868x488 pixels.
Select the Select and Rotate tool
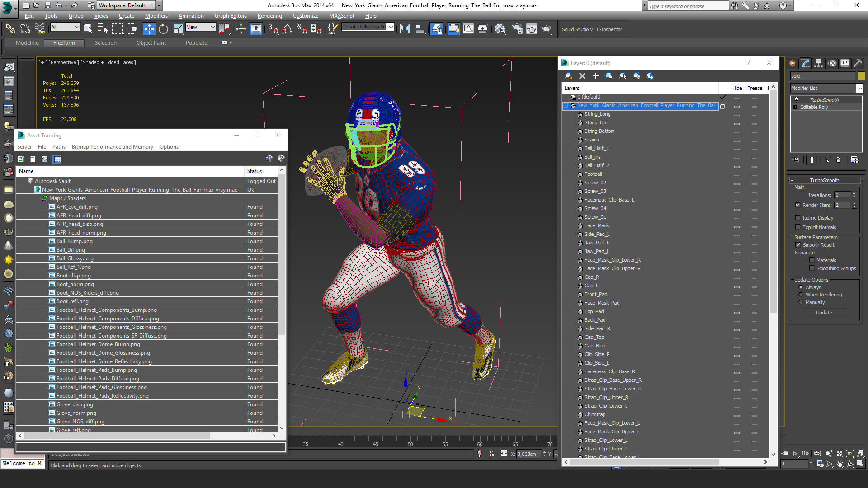point(163,29)
